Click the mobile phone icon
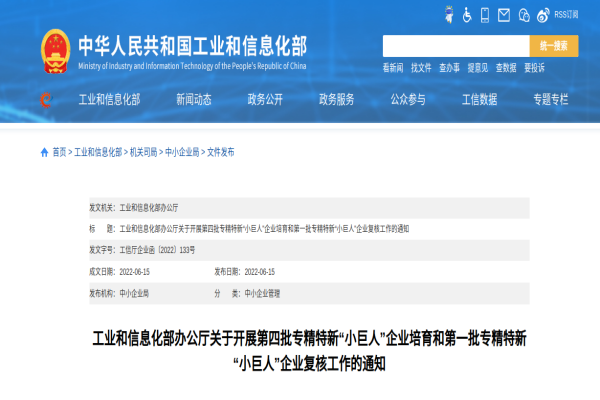 coord(485,15)
